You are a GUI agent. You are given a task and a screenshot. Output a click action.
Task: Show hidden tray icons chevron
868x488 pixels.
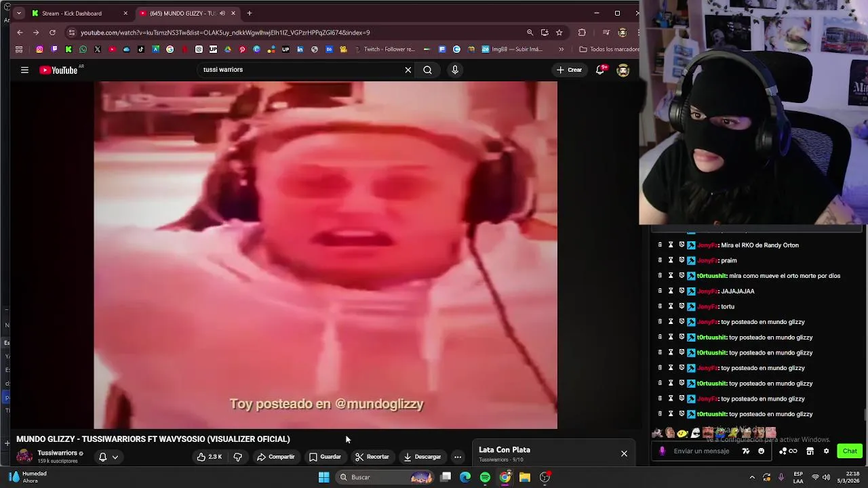[x=752, y=477]
